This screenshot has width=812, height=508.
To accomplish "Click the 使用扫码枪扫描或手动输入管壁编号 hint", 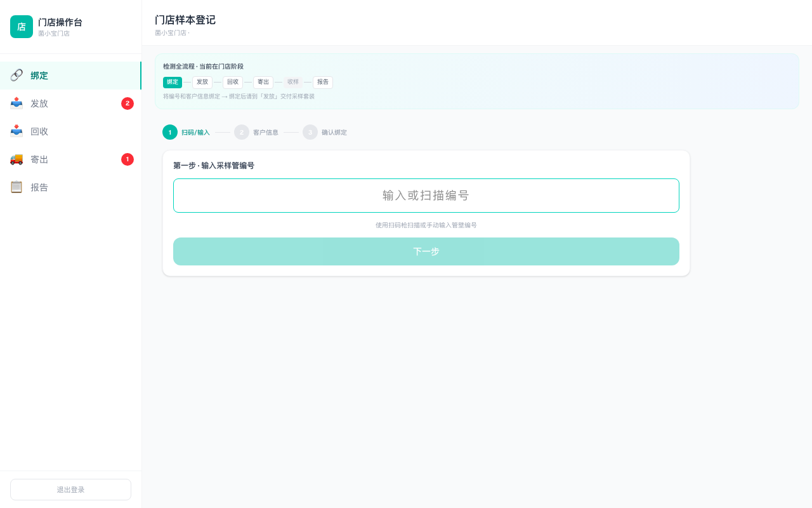I will pos(426,225).
